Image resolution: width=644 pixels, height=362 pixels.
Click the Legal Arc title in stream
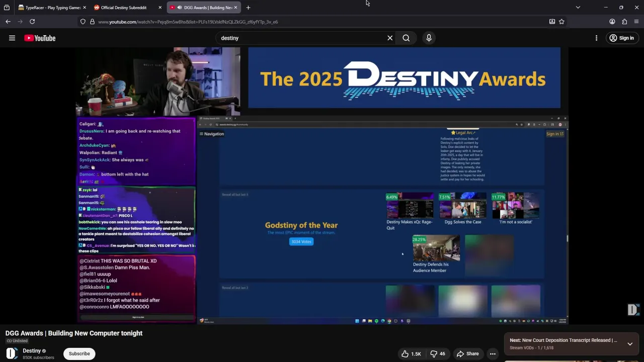[x=463, y=133]
